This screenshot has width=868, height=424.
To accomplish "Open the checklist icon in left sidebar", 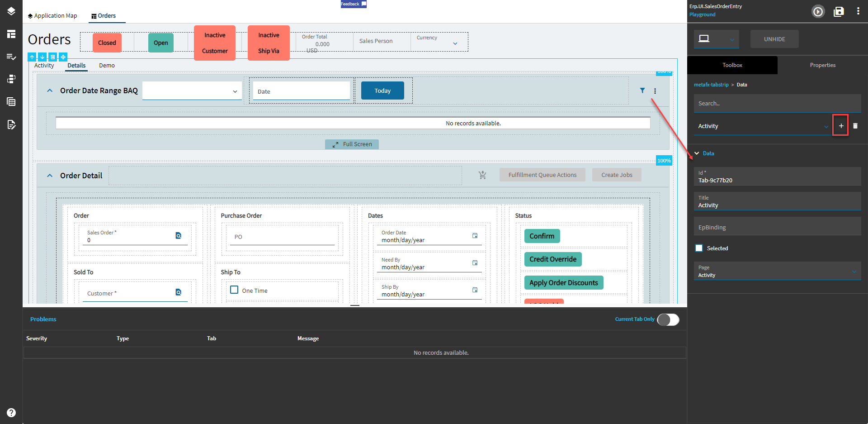I will 11,57.
